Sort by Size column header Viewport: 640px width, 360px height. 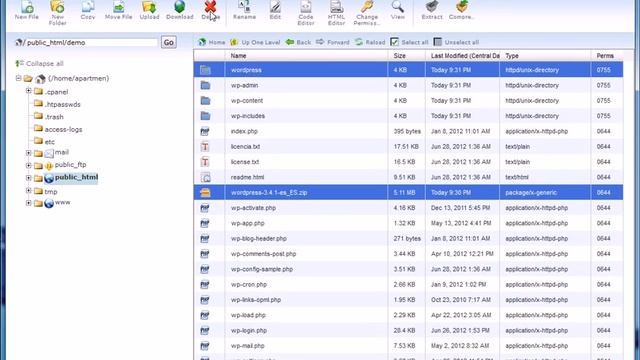click(x=407, y=56)
